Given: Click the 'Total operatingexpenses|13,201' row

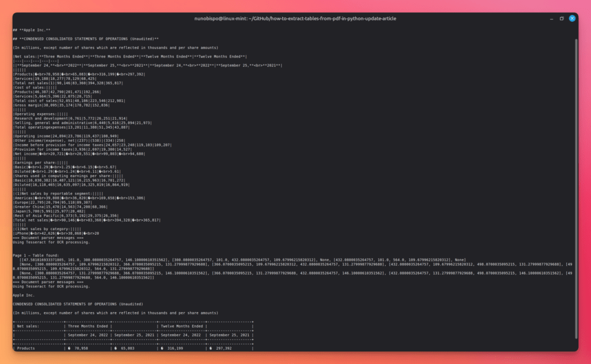Looking at the screenshot, I should 71,127.
